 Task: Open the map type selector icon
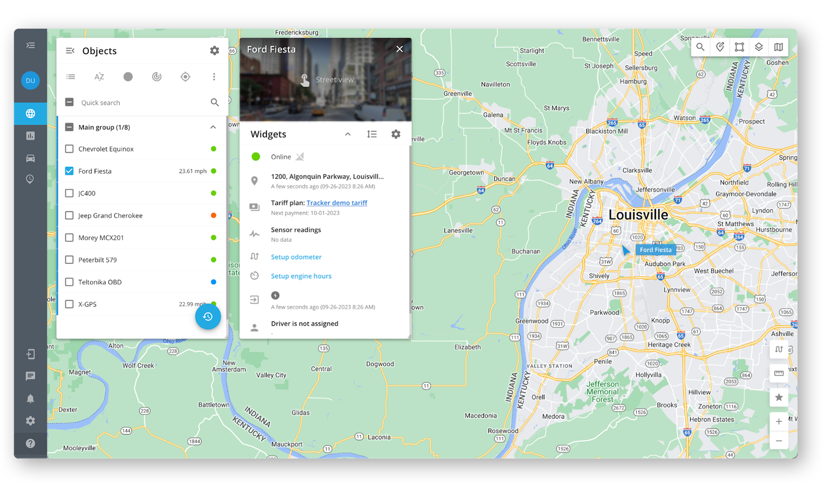(x=778, y=47)
